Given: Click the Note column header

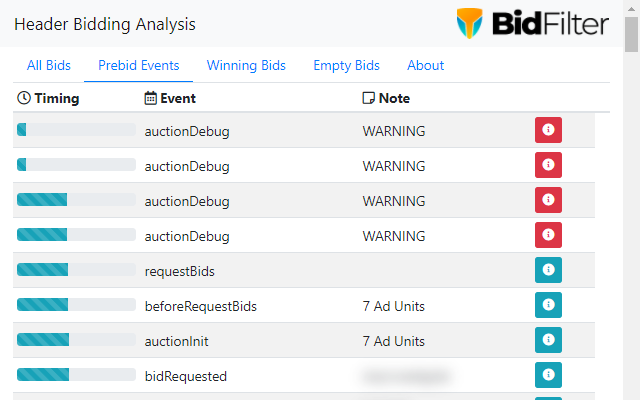Looking at the screenshot, I should click(386, 98).
